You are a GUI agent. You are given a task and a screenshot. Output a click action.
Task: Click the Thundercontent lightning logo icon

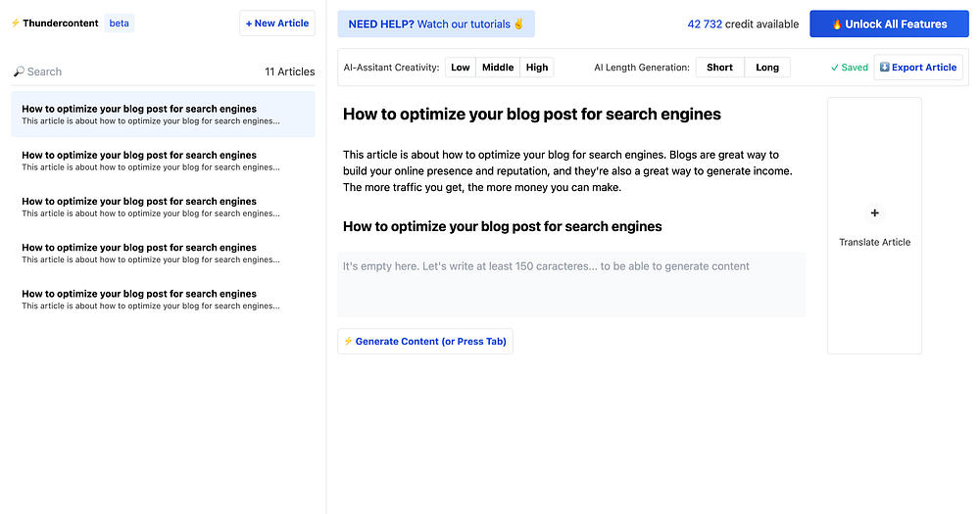coord(16,23)
